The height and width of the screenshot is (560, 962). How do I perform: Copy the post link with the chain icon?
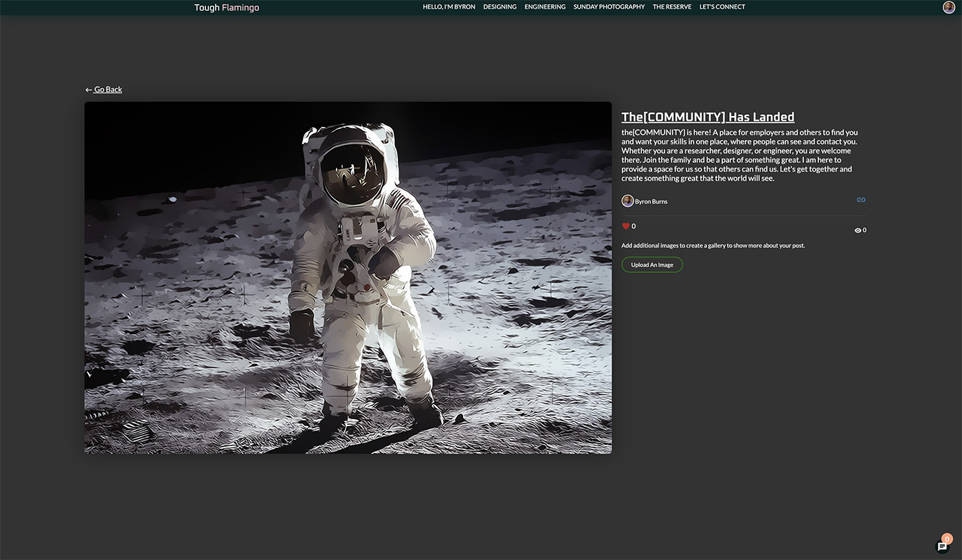[861, 200]
